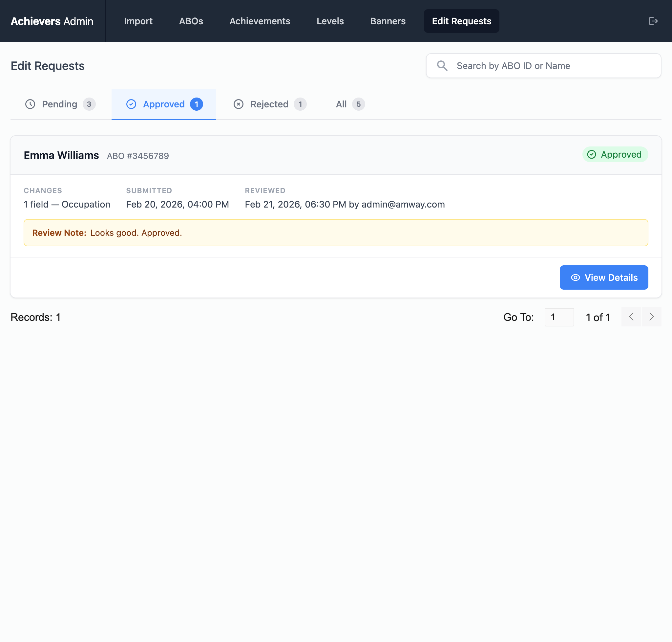The image size is (672, 642).
Task: Click the Approved checkmark tab icon
Action: click(131, 104)
